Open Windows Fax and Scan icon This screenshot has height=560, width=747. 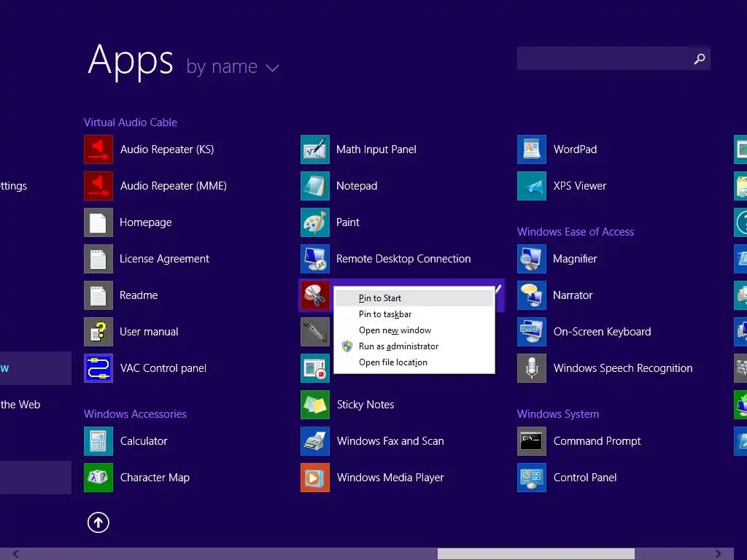click(x=315, y=441)
